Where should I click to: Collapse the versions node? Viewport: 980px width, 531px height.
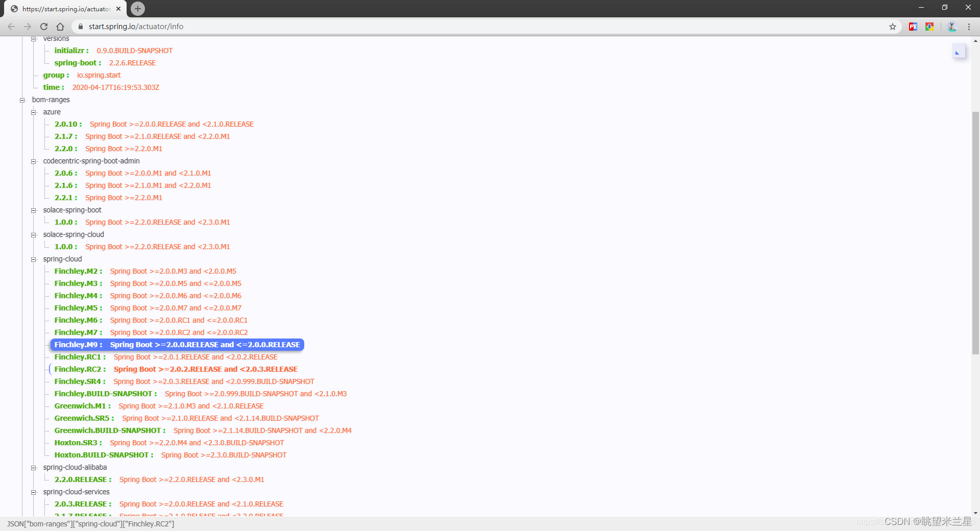click(x=34, y=39)
